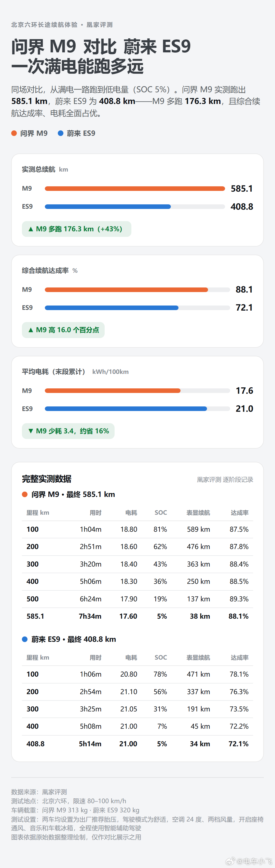Click the ES9 72.1 achievement rate bar
This screenshot has width=275, height=868.
[x=112, y=308]
